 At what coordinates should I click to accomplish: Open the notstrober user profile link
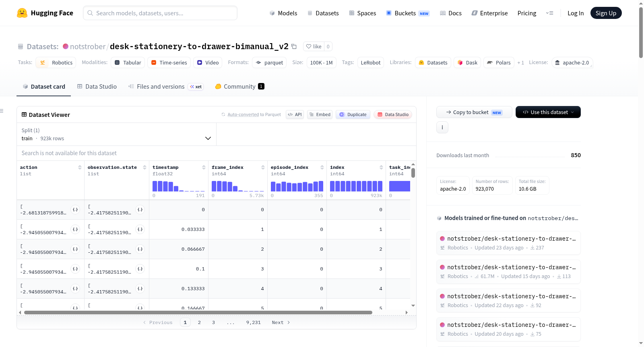tap(88, 46)
